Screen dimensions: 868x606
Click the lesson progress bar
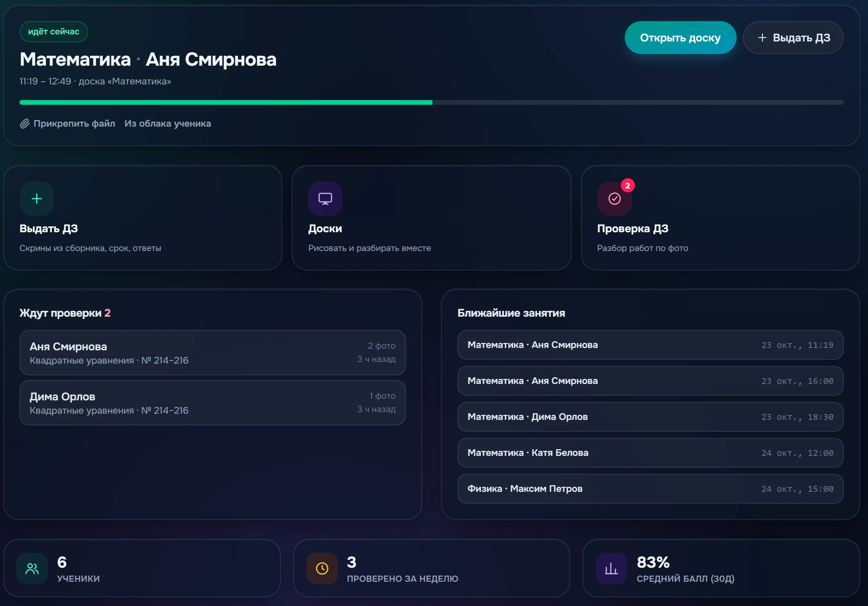432,102
